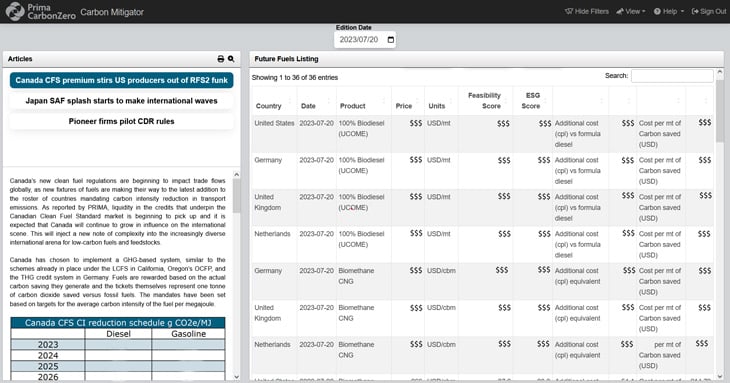Click Diesel column header in CFS table
The width and height of the screenshot is (730, 383).
[x=118, y=334]
